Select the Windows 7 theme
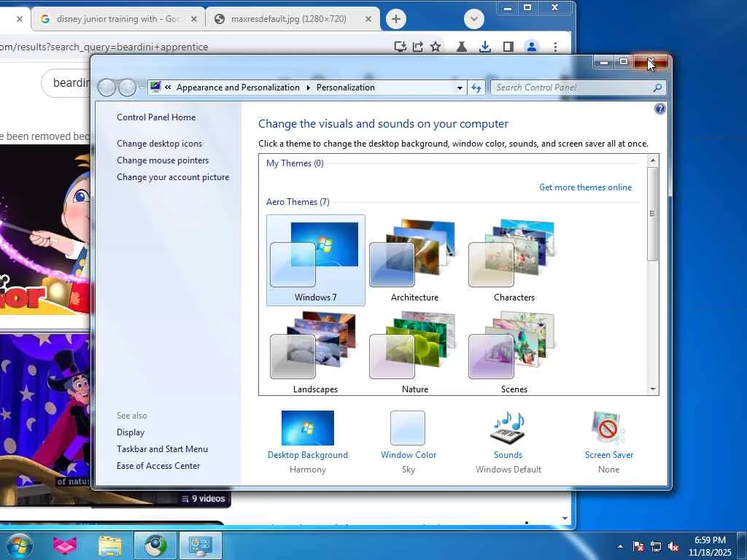This screenshot has height=560, width=747. tap(315, 260)
